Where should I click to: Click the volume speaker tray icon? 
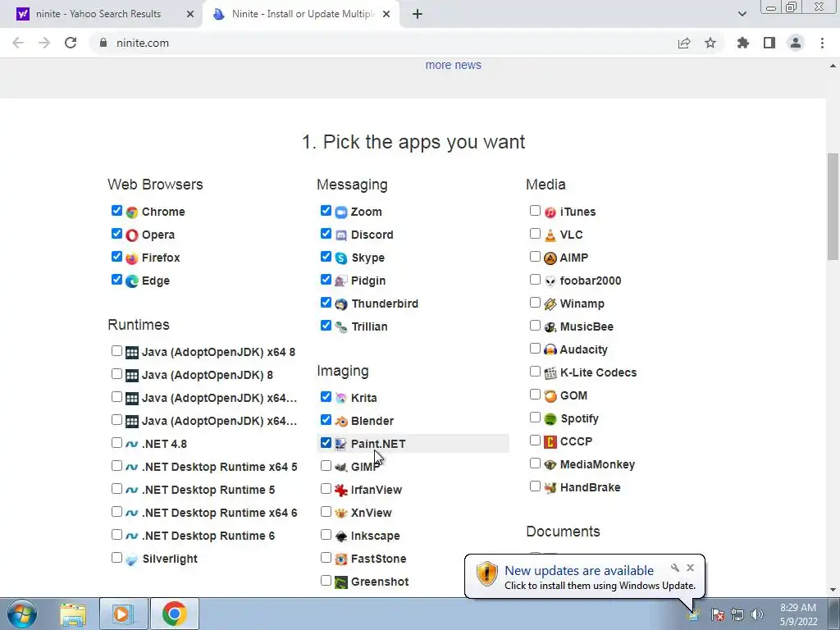[x=757, y=614]
